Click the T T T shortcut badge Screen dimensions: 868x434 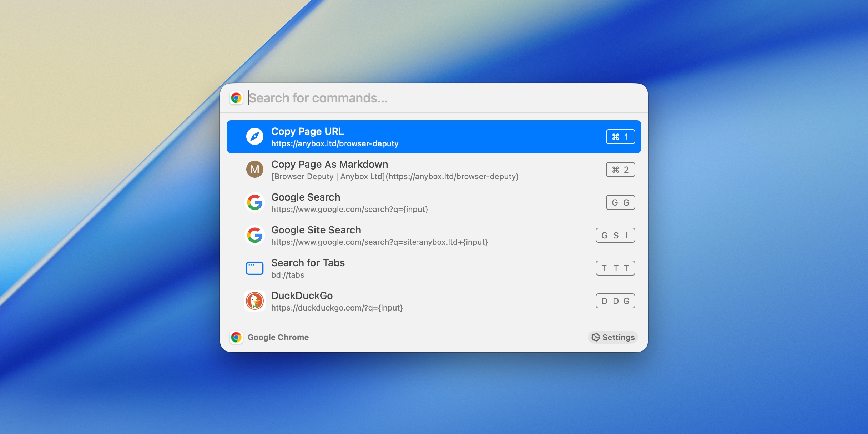[x=615, y=268]
